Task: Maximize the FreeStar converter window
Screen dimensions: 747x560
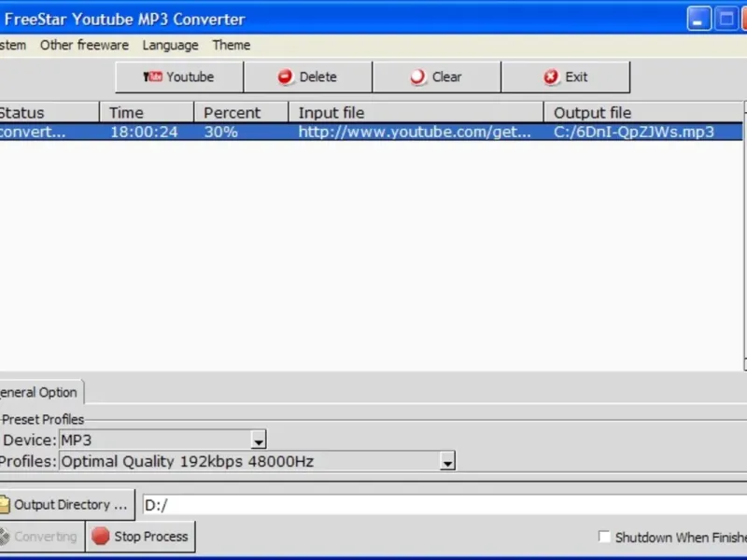Action: (x=726, y=19)
